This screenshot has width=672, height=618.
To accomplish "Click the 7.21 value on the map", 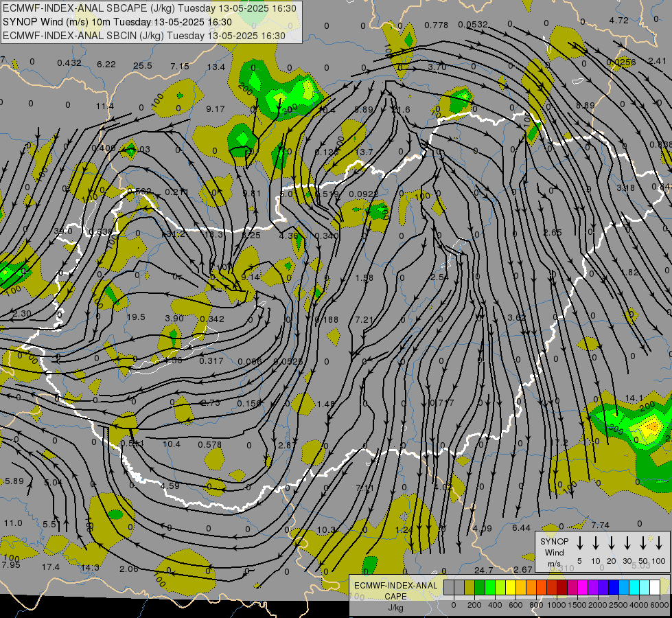I will [364, 319].
